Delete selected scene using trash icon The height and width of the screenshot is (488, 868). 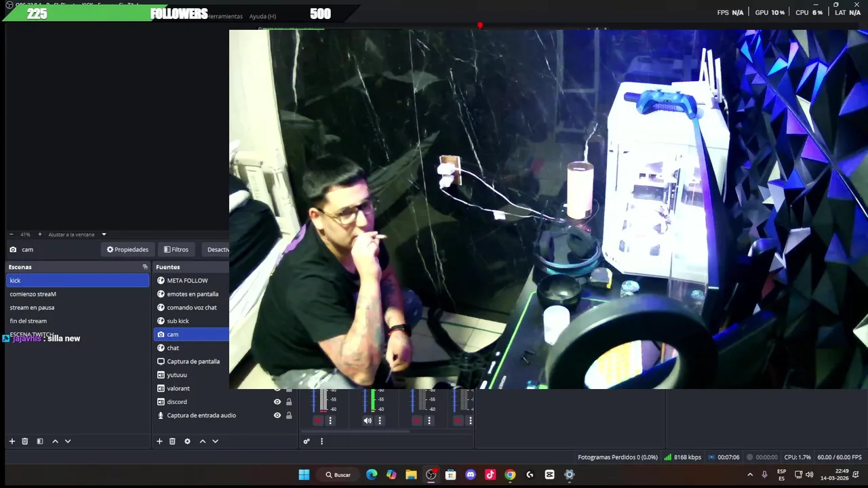[25, 441]
